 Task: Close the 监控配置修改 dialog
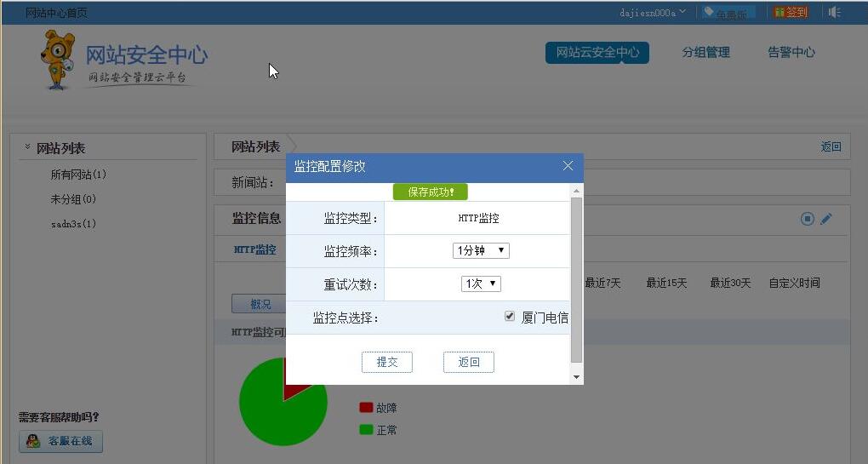(x=568, y=165)
